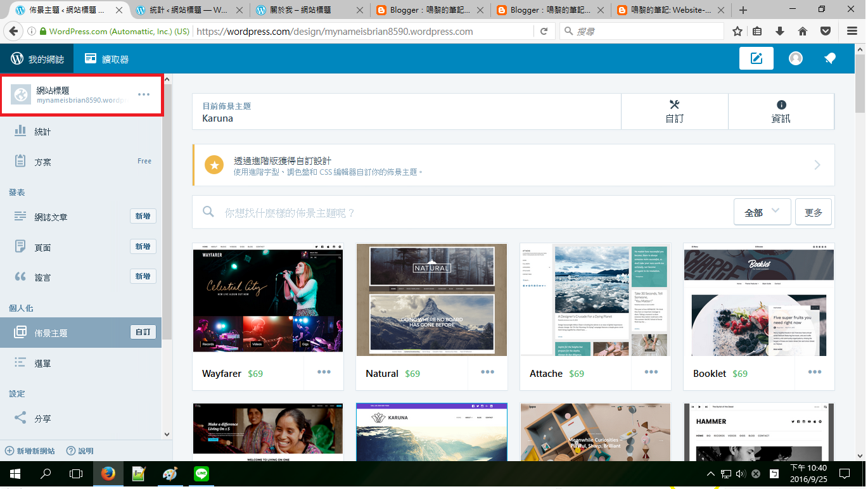Open Booklet theme three-dot options

pyautogui.click(x=815, y=372)
